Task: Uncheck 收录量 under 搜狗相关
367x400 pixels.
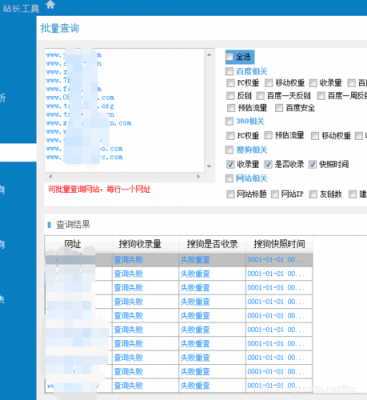Action: [x=230, y=164]
